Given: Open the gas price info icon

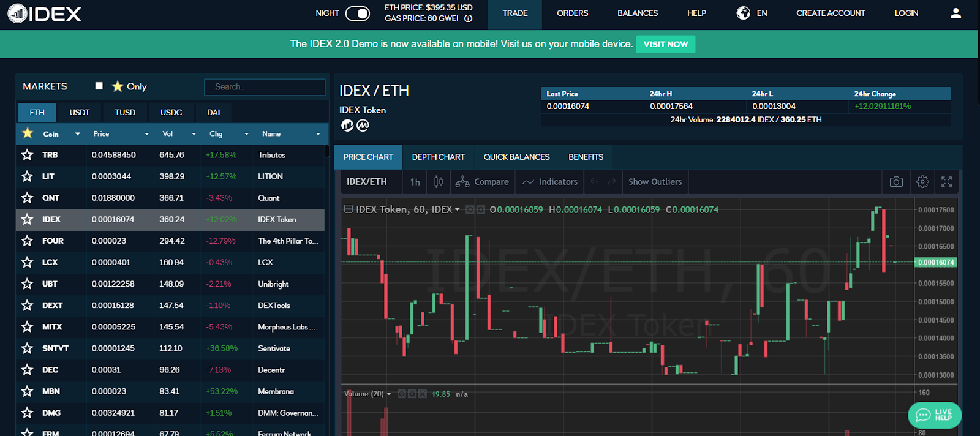Looking at the screenshot, I should 469,18.
